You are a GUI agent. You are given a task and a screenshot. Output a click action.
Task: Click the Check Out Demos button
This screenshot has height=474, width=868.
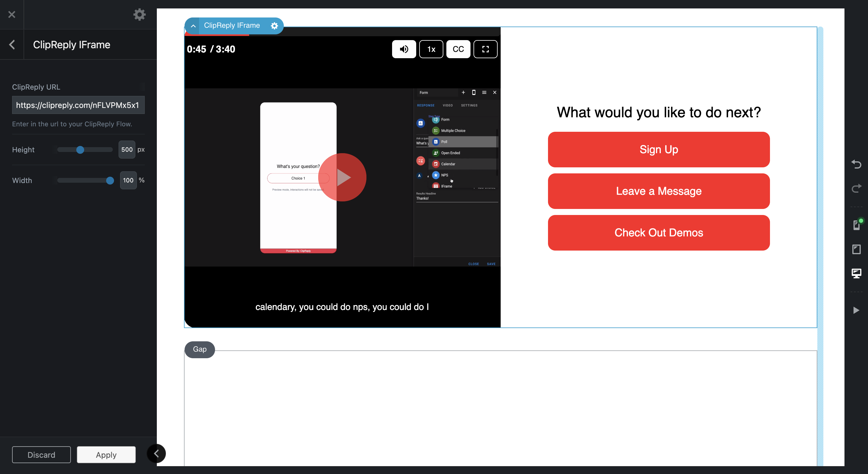click(658, 232)
